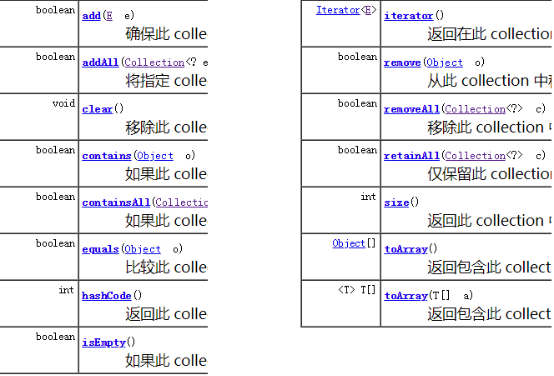Click the Object link in contains(Object o)
Viewport: 554px width, 376px height.
[x=155, y=156]
